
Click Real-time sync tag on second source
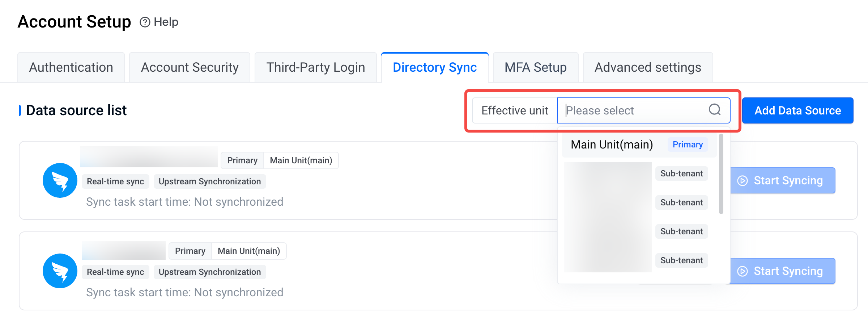point(115,272)
